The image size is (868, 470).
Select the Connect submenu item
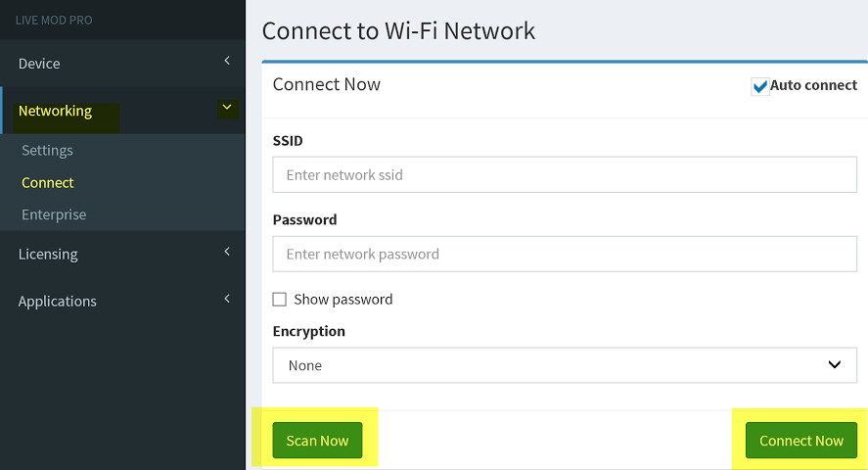pyautogui.click(x=48, y=183)
